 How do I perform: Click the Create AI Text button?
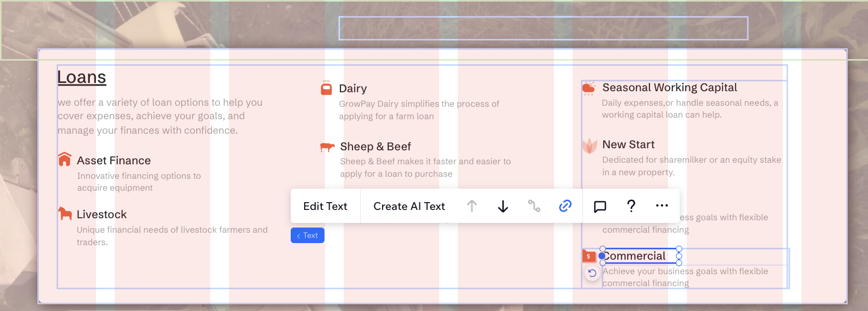coord(409,206)
